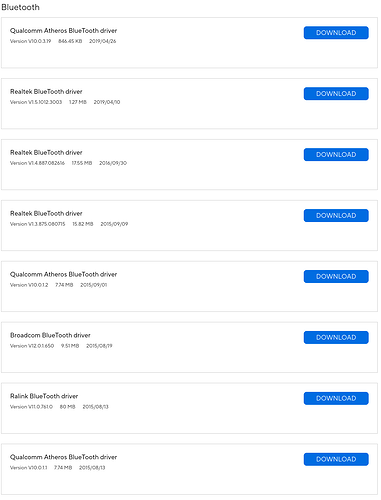Image resolution: width=381 pixels, height=500 pixels.
Task: Download Realtek BlueTooth driver dated 2019/04/10
Action: 336,94
